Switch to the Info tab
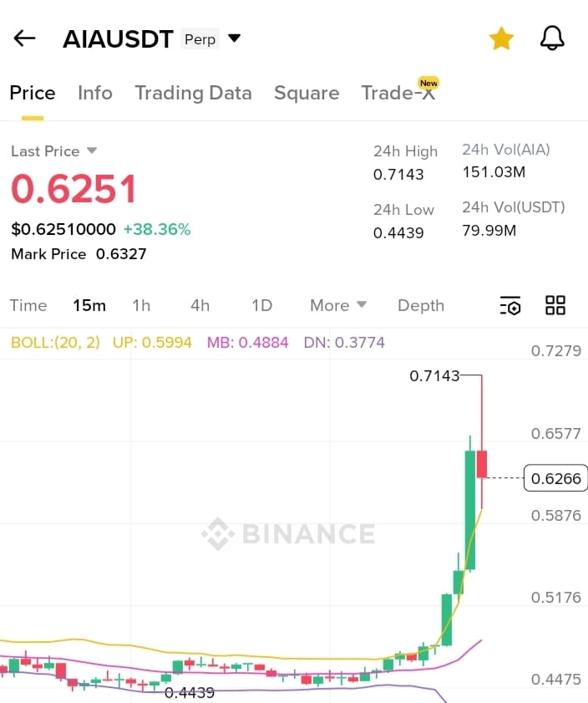The height and width of the screenshot is (703, 588). tap(95, 94)
